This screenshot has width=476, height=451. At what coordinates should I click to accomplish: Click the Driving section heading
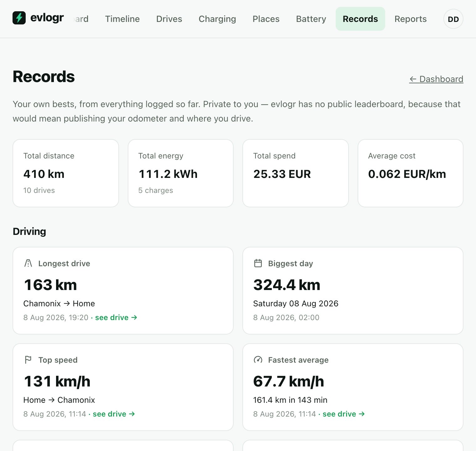tap(29, 231)
